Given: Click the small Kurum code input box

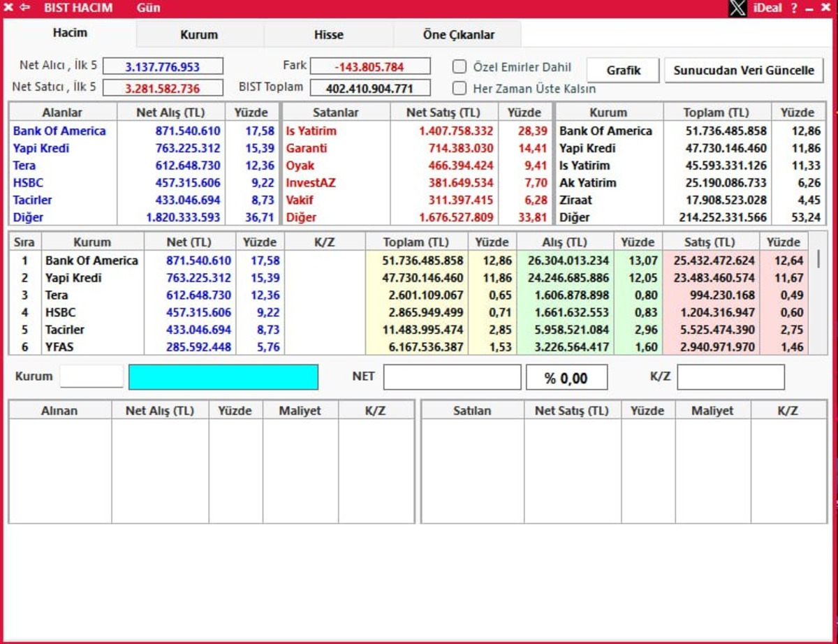Looking at the screenshot, I should point(91,376).
